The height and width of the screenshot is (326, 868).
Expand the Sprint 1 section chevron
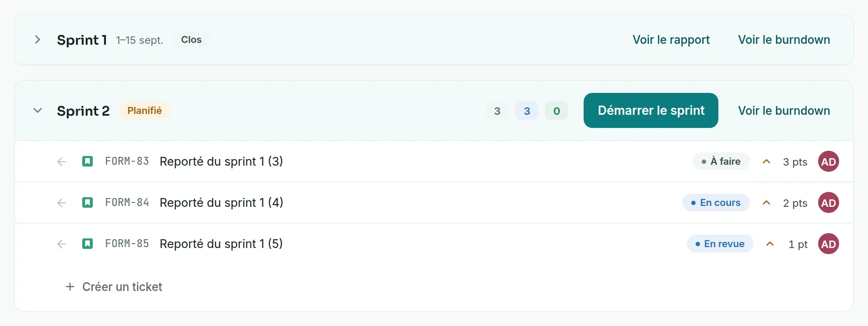(x=38, y=40)
